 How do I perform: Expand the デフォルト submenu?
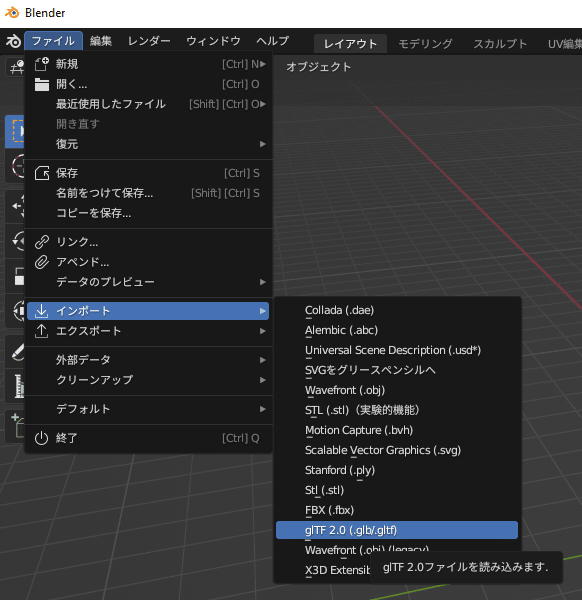click(148, 409)
